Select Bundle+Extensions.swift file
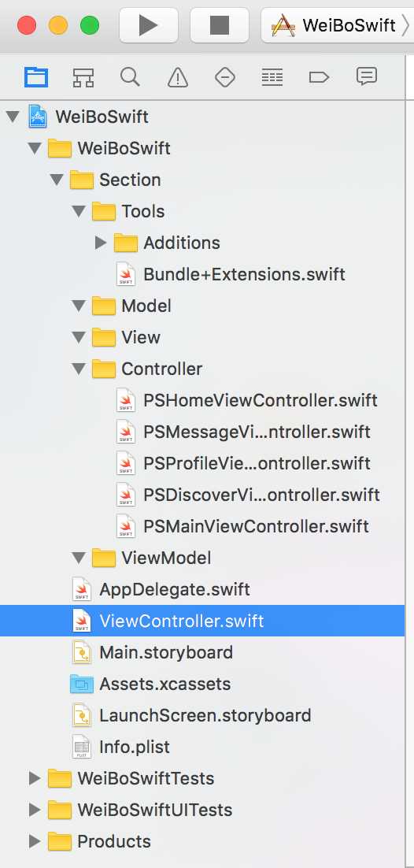The width and height of the screenshot is (414, 868). pos(231,274)
